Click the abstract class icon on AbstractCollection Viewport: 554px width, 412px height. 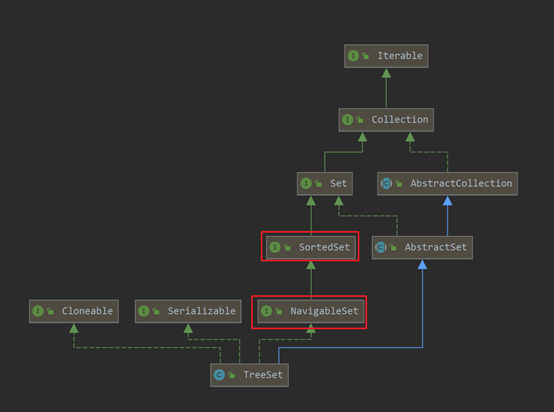(x=386, y=184)
